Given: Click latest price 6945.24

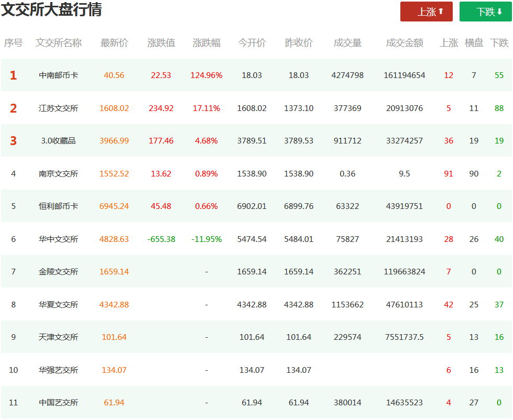Looking at the screenshot, I should click(114, 206).
